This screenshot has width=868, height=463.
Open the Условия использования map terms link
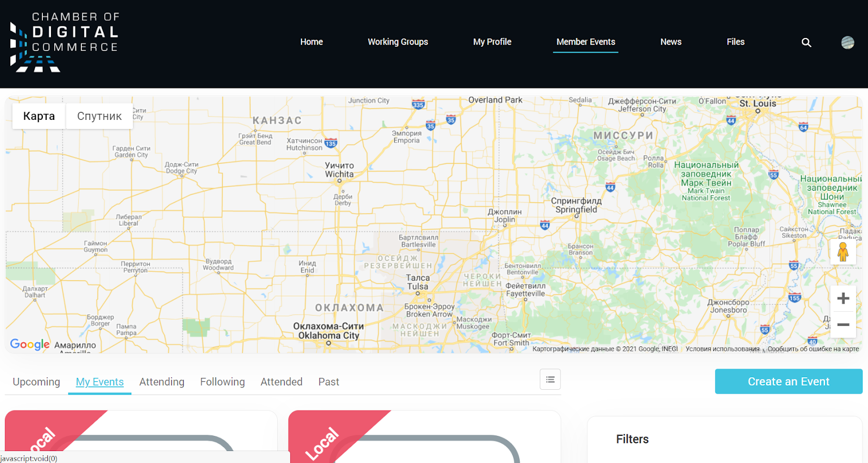722,349
